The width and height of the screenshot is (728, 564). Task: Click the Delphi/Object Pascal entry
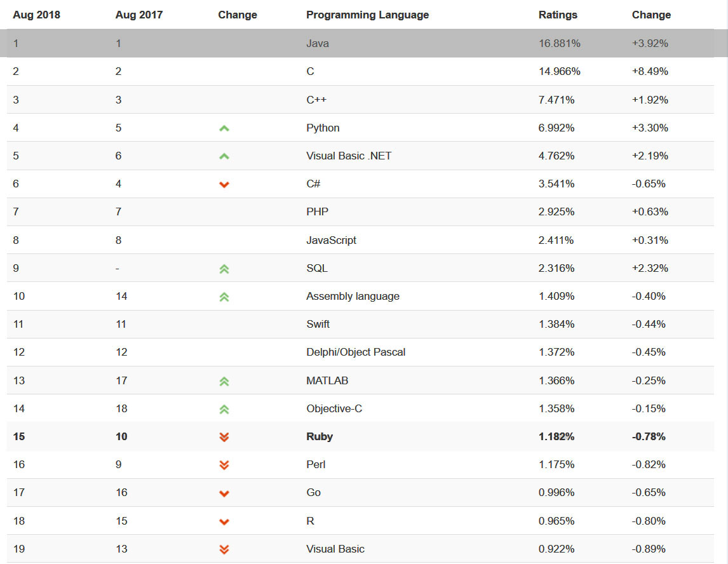356,352
